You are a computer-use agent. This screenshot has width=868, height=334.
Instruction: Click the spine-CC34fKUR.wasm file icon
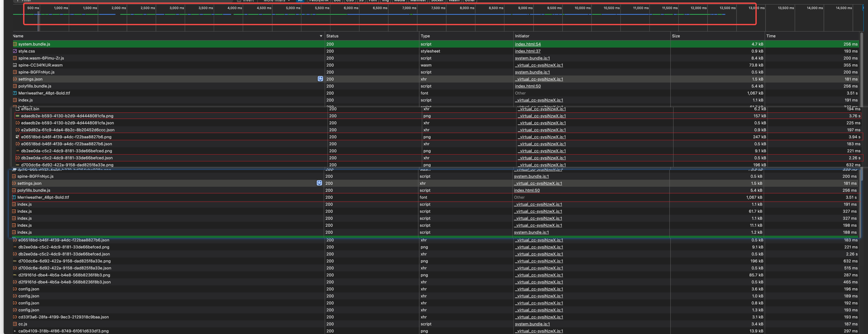click(x=15, y=65)
